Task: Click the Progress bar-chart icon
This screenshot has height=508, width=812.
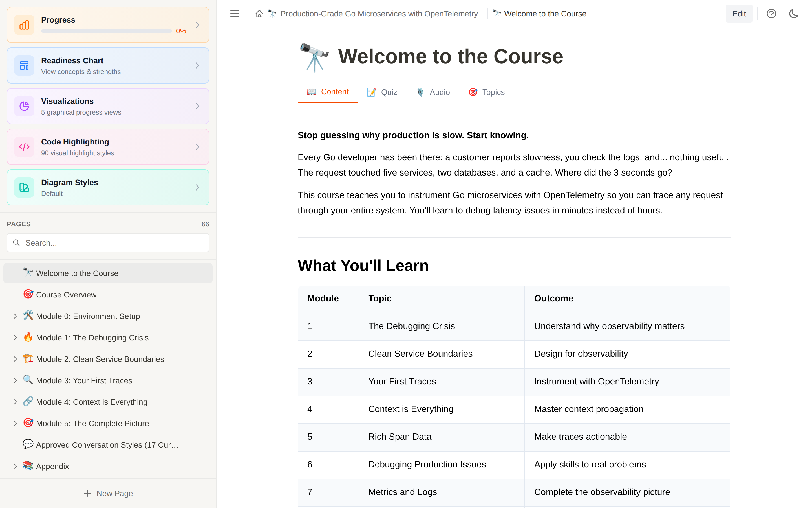Action: (24, 25)
